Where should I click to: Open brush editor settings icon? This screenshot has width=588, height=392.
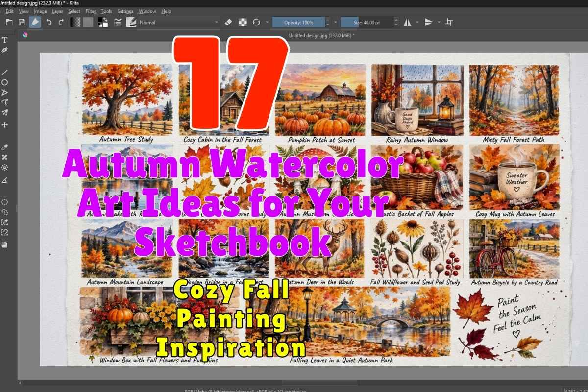point(118,22)
